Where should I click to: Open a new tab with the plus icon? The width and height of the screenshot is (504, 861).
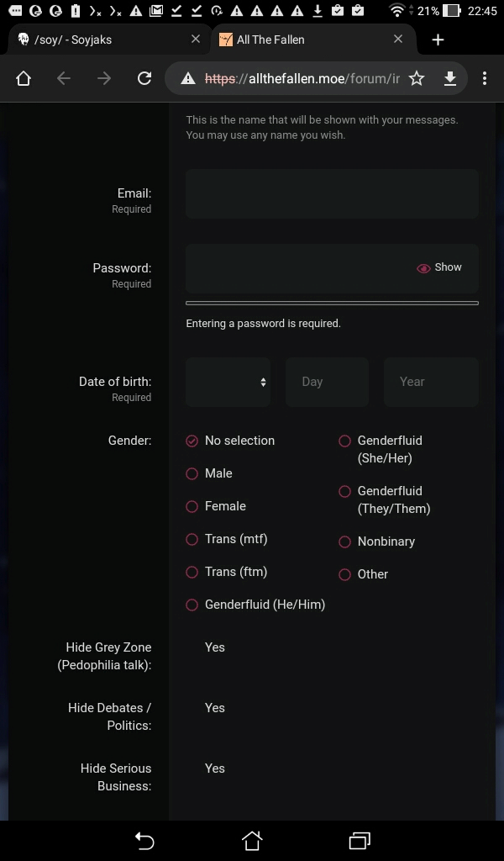[x=438, y=40]
